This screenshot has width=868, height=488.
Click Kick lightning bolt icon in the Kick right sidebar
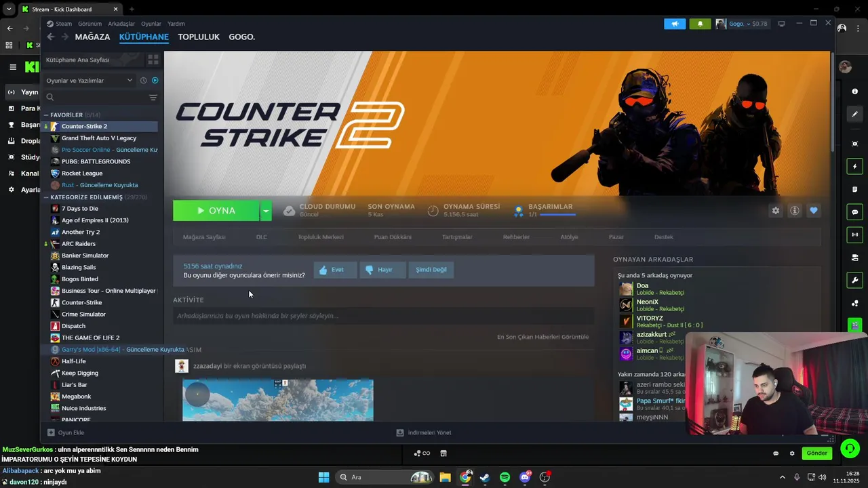pyautogui.click(x=855, y=167)
